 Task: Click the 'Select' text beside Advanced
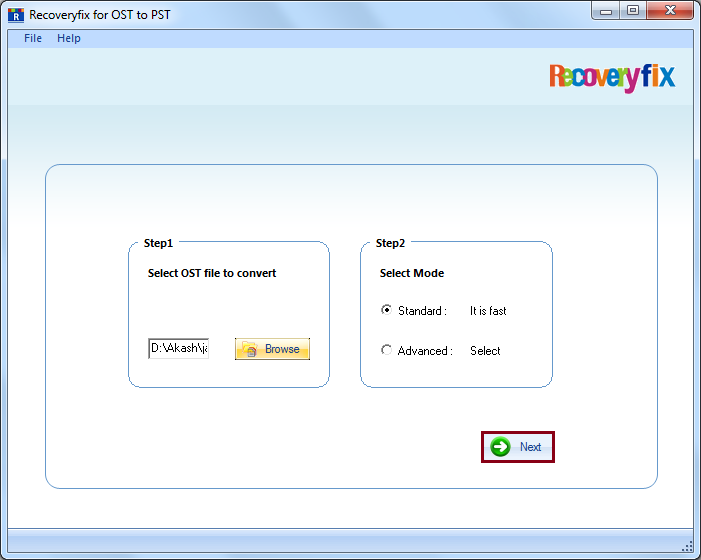pos(485,351)
